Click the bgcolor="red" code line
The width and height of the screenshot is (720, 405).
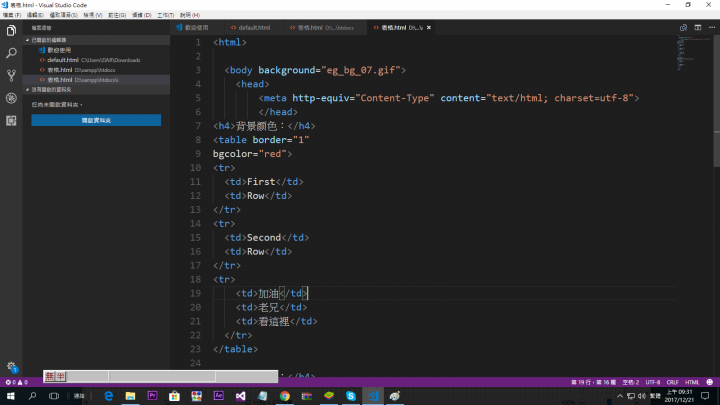(252, 154)
